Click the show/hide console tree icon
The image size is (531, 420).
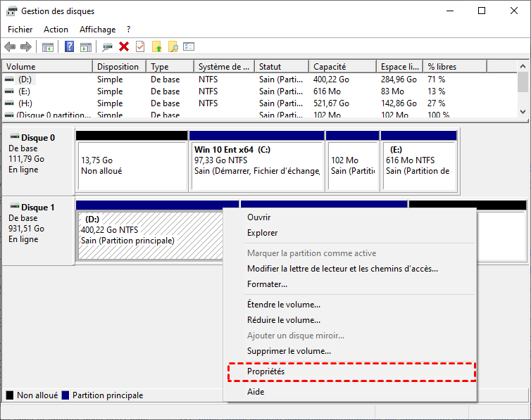(x=48, y=47)
